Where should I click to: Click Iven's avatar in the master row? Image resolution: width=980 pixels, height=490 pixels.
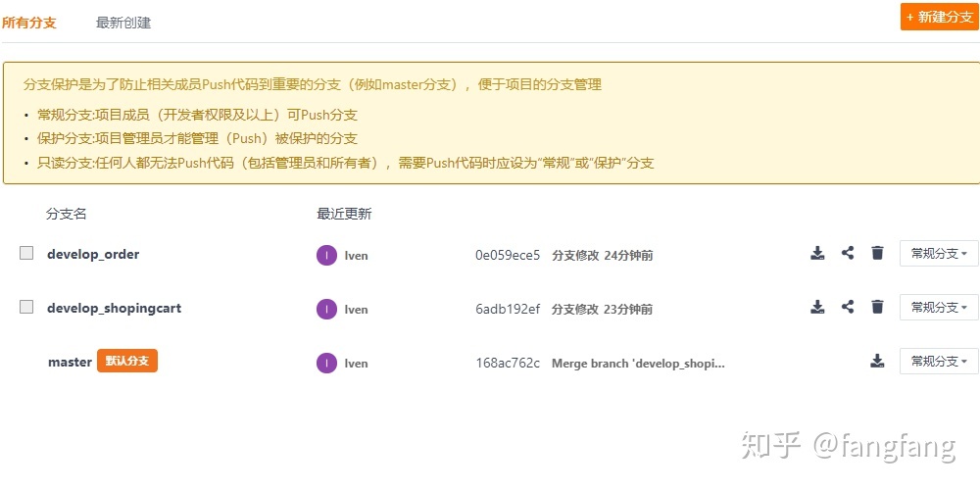coord(327,364)
